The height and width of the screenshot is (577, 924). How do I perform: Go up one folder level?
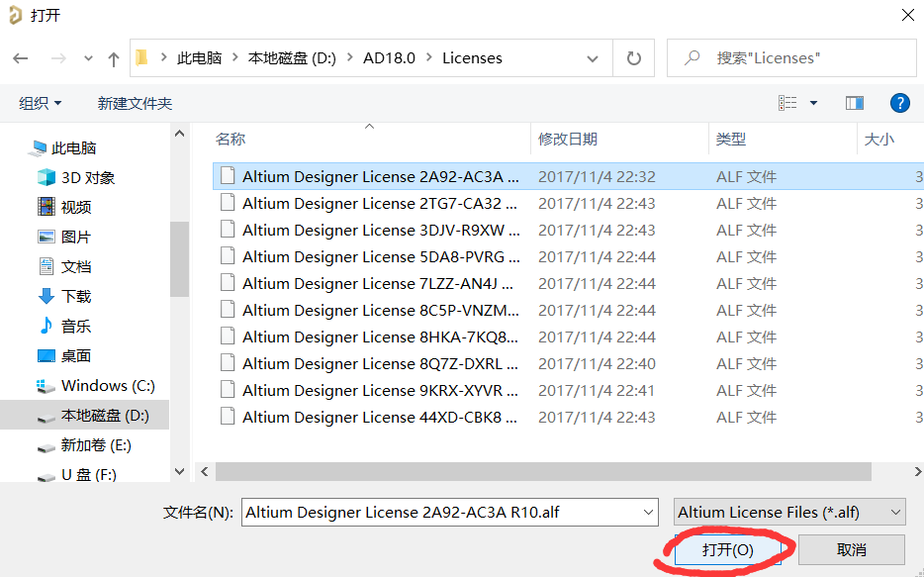coord(114,58)
